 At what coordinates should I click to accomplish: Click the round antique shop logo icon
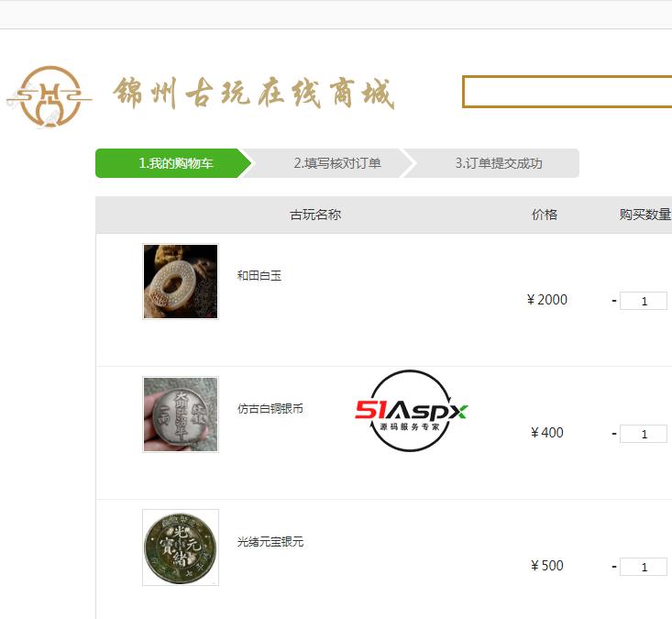click(50, 96)
